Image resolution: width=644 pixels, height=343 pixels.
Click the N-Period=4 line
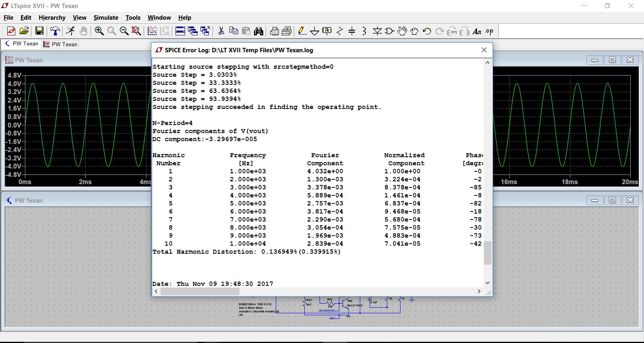click(172, 123)
